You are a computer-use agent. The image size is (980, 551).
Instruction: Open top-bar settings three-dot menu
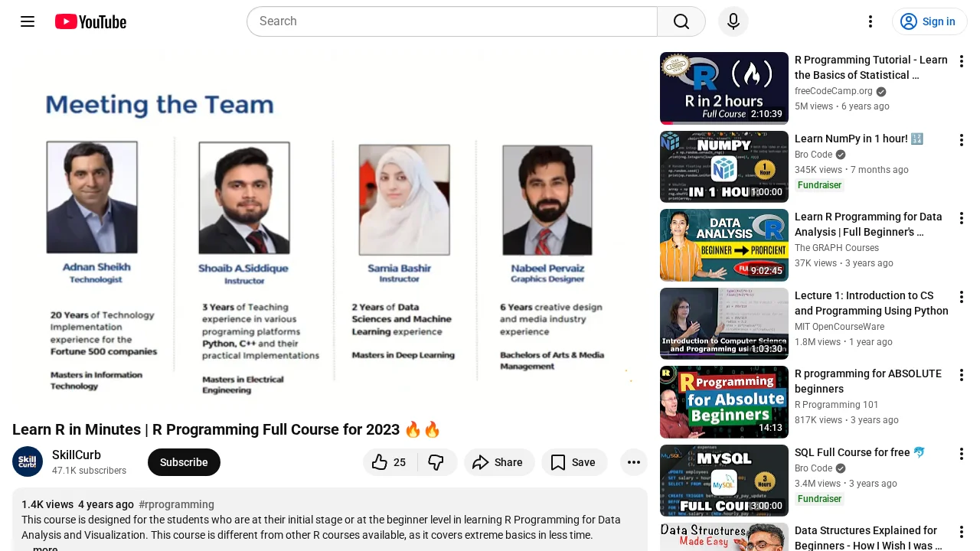[x=870, y=21]
